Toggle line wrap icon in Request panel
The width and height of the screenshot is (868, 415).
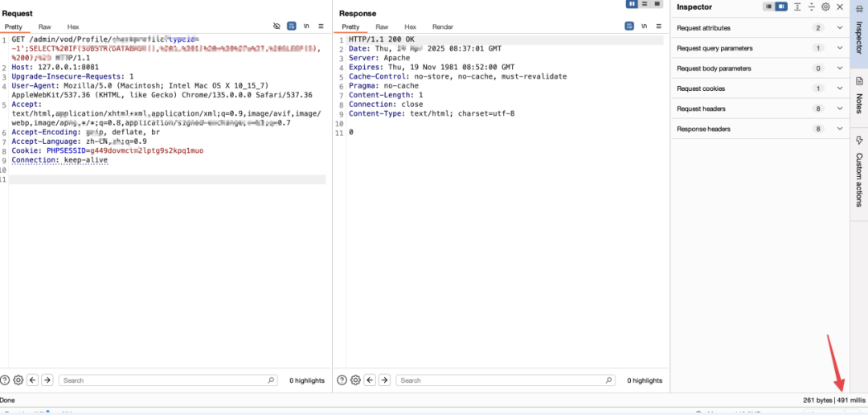[x=292, y=26]
